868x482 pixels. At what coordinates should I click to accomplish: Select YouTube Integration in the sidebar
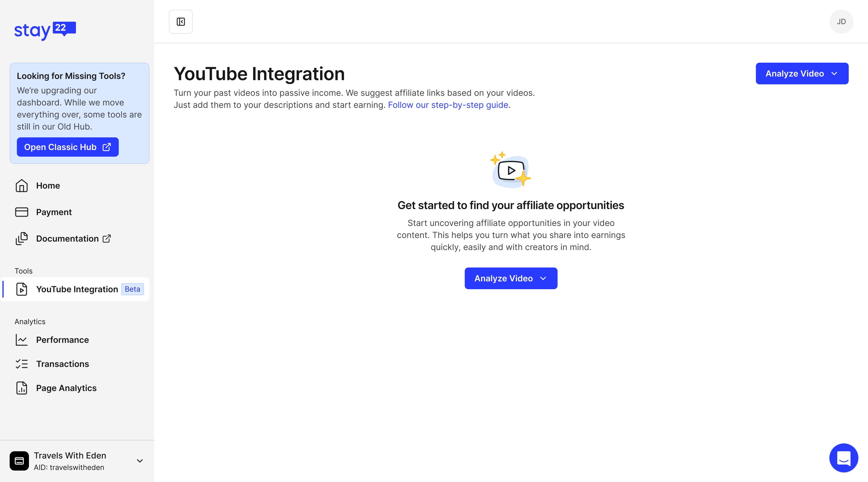[77, 289]
